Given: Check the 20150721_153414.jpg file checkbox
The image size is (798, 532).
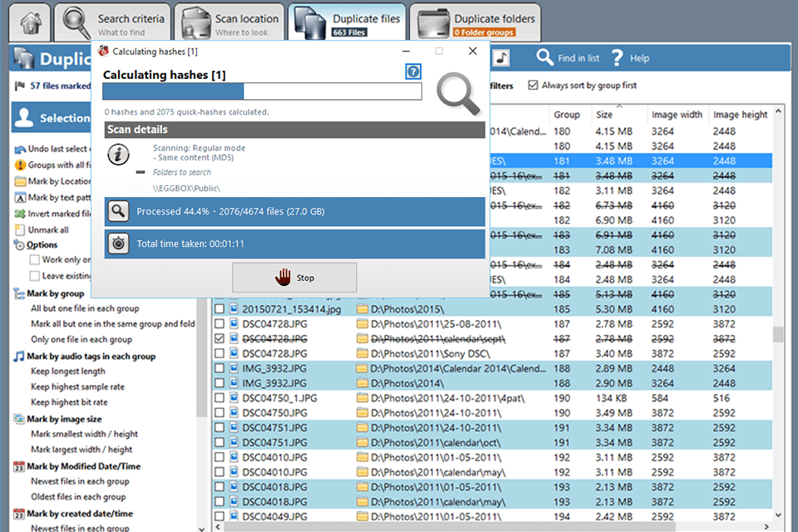Looking at the screenshot, I should click(219, 309).
